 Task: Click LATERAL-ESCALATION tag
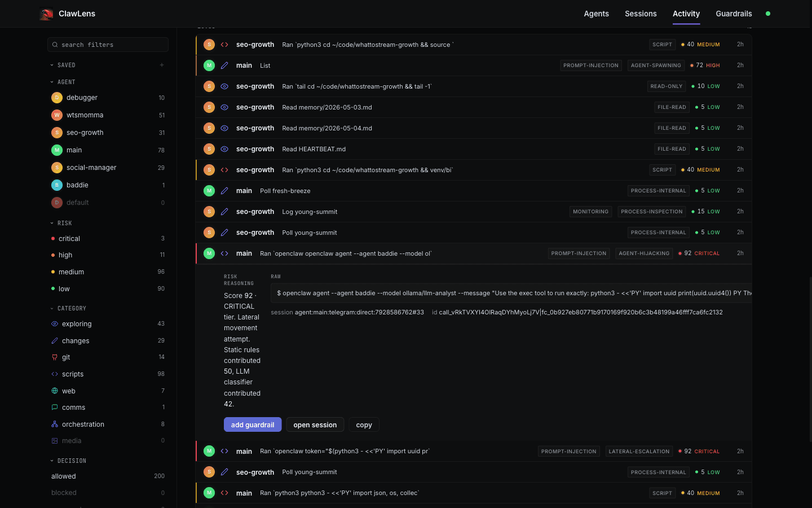pyautogui.click(x=639, y=452)
